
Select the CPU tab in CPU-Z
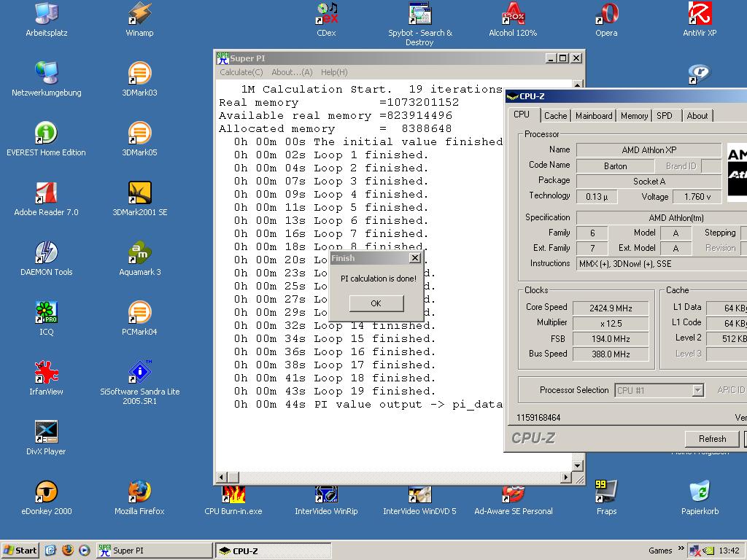click(522, 114)
